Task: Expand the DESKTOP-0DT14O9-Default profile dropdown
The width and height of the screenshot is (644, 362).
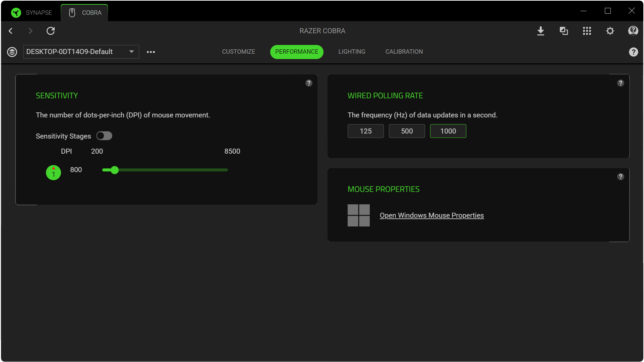Action: pyautogui.click(x=81, y=52)
